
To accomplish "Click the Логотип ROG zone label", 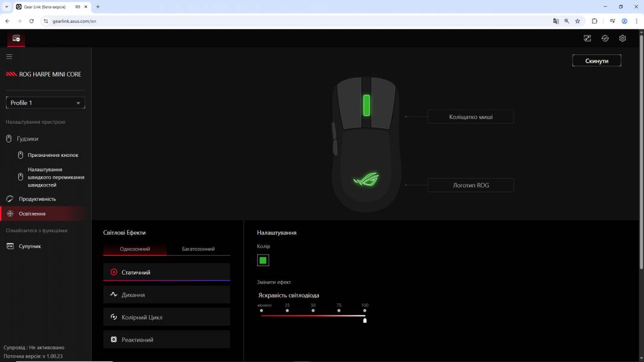I will point(471,185).
